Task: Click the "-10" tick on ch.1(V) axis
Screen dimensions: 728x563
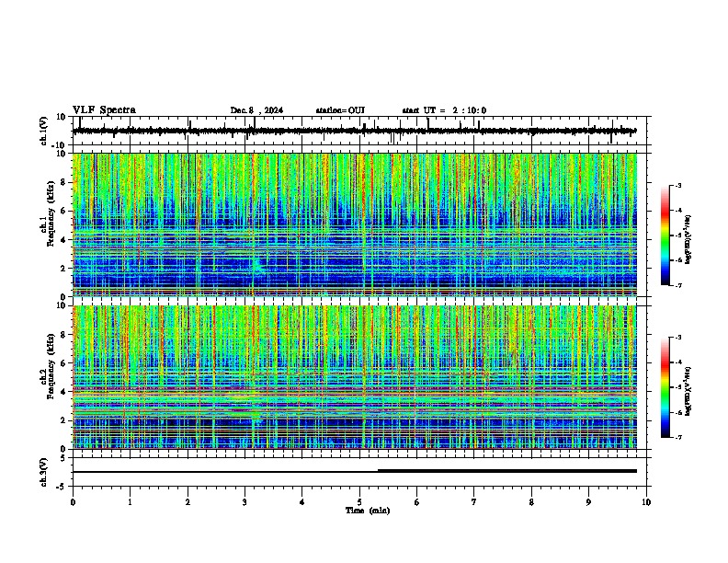Action: point(59,145)
